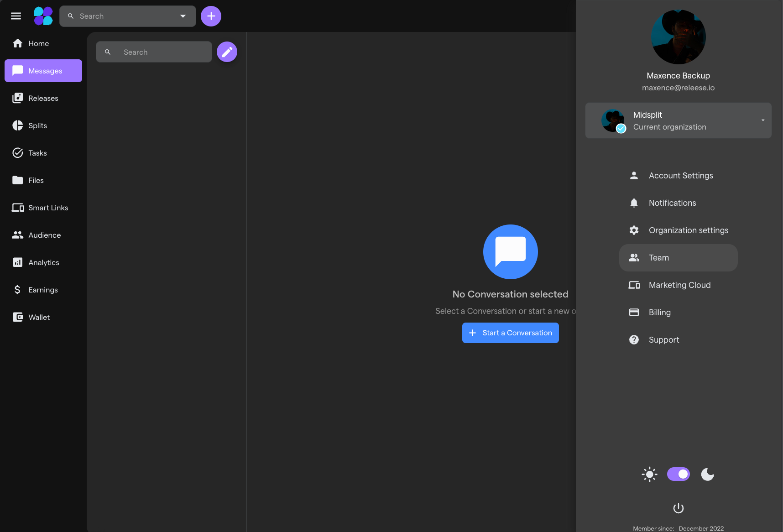Expand the top search dropdown arrow
The image size is (783, 532).
(x=183, y=16)
